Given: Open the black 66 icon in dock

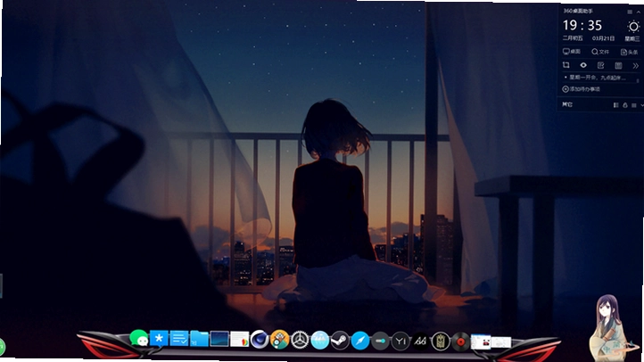Looking at the screenshot, I should point(420,341).
